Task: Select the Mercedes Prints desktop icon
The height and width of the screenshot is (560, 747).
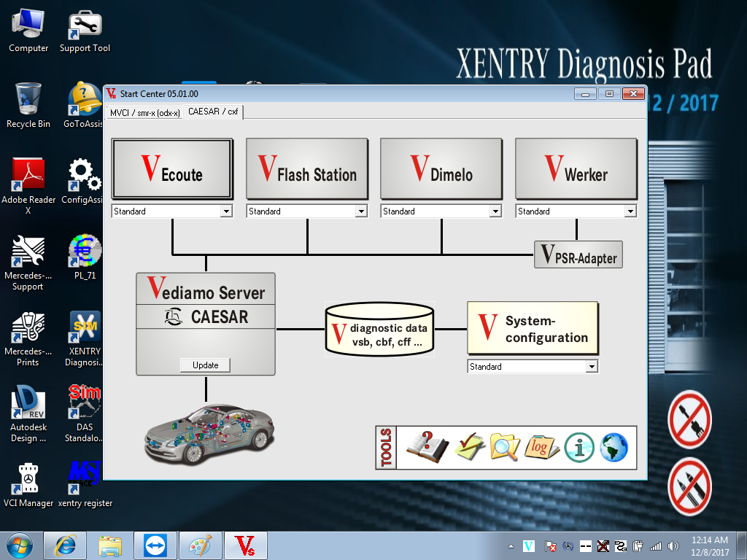Action: (28, 338)
